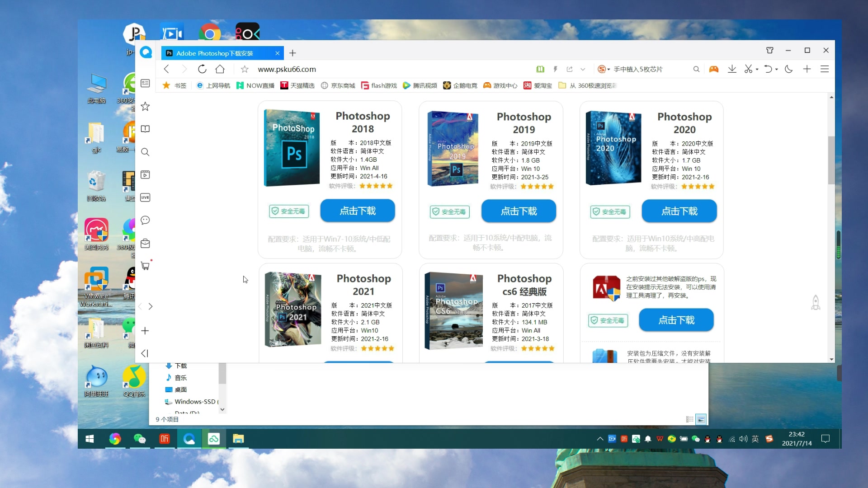Open File Explorer from the taskbar

238,439
